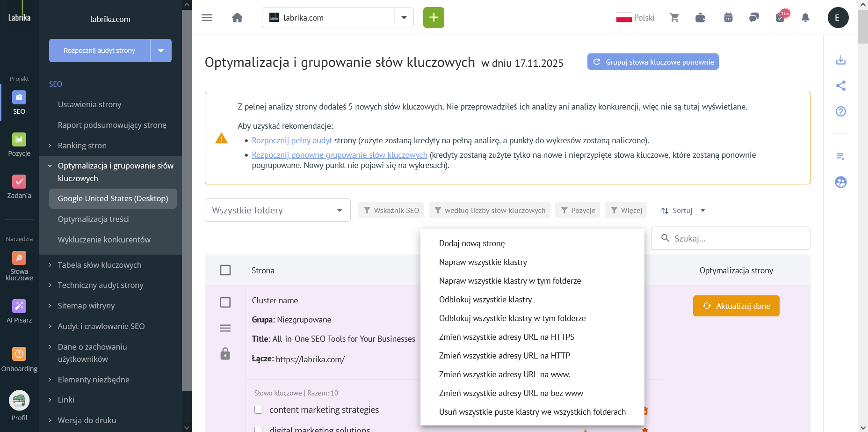Open the calendar icon in top bar

728,17
